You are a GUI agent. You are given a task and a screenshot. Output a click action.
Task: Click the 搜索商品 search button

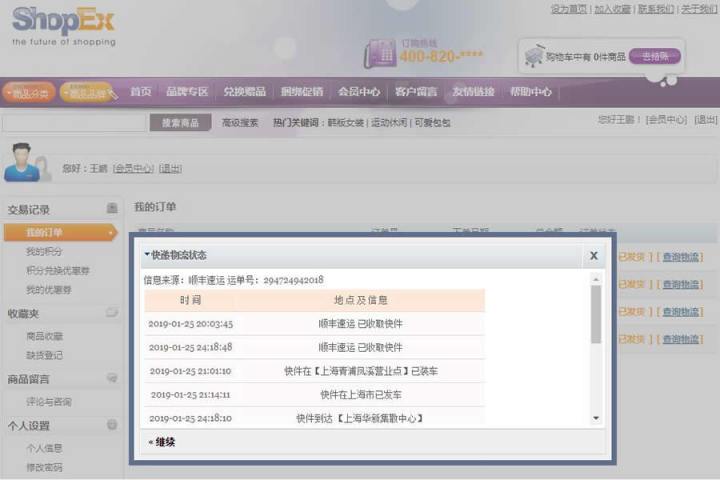(x=180, y=123)
